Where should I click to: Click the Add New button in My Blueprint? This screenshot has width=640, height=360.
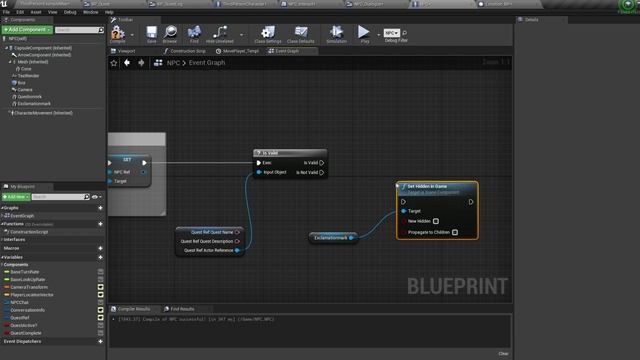(16, 197)
